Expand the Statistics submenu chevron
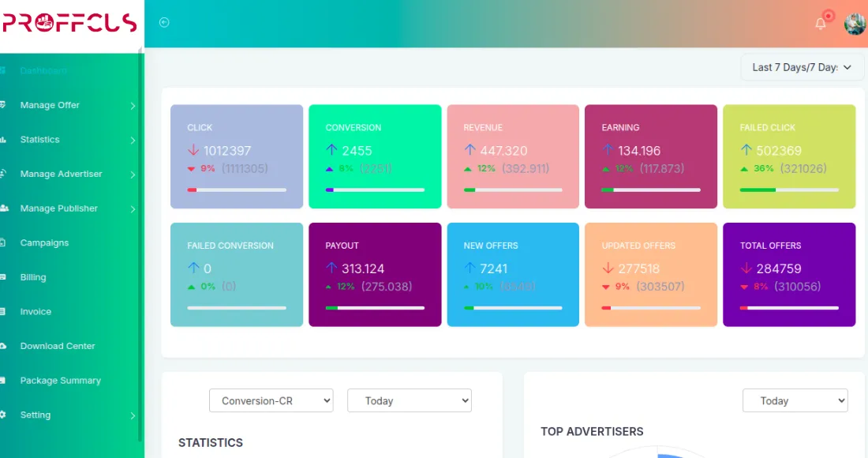 [133, 140]
